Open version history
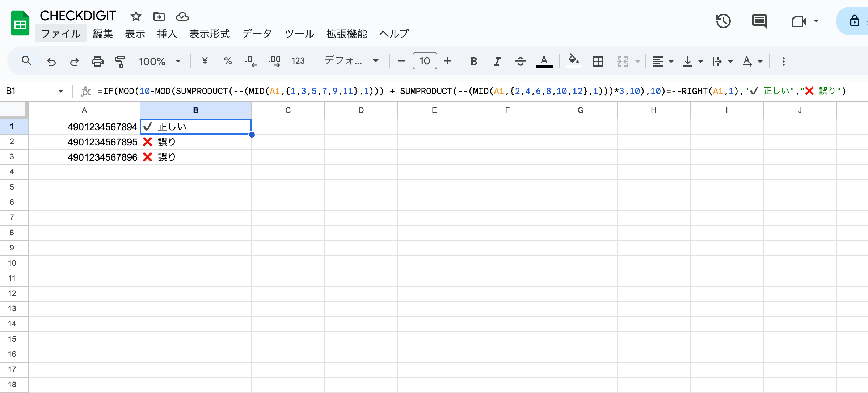Viewport: 868px width, 393px height. tap(723, 21)
